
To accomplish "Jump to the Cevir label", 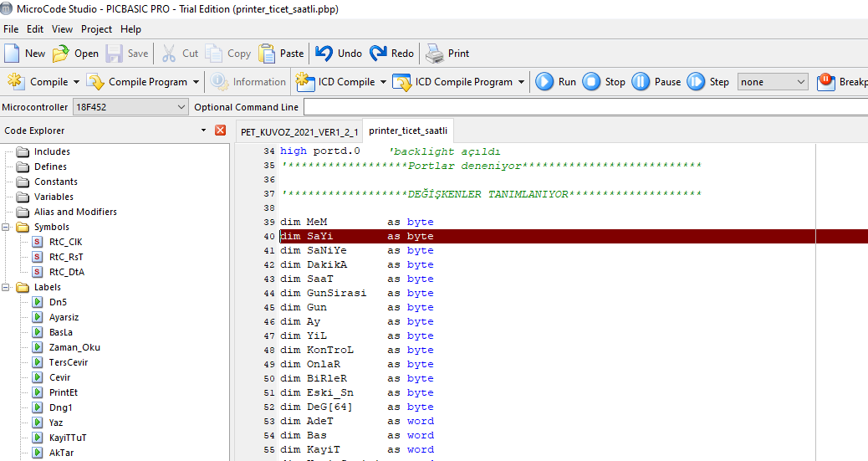I will click(x=59, y=377).
